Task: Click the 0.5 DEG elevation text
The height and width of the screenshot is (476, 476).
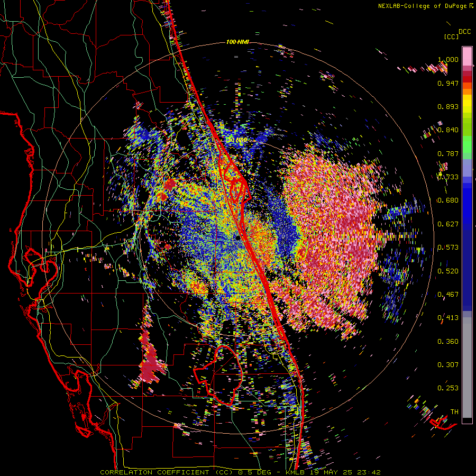Action: [255, 472]
